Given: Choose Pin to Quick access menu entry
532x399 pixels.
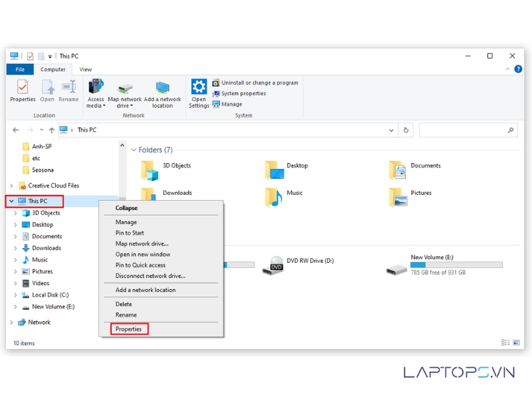Looking at the screenshot, I should [140, 265].
